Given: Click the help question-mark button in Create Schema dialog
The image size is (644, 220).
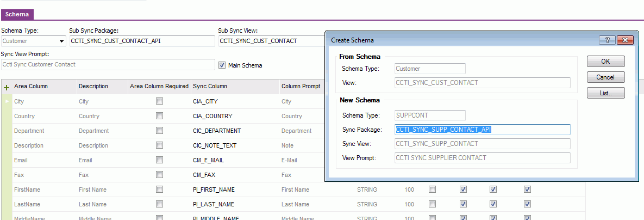Looking at the screenshot, I should (608, 40).
